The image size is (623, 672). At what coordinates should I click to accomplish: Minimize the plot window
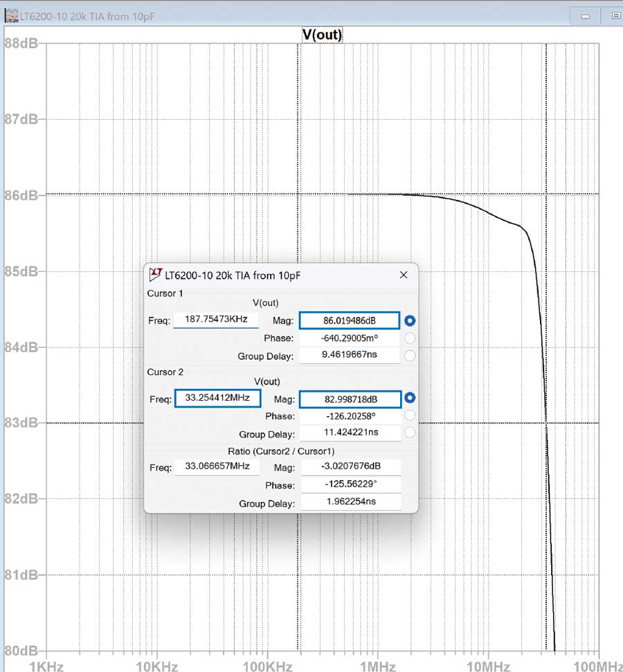coord(585,15)
